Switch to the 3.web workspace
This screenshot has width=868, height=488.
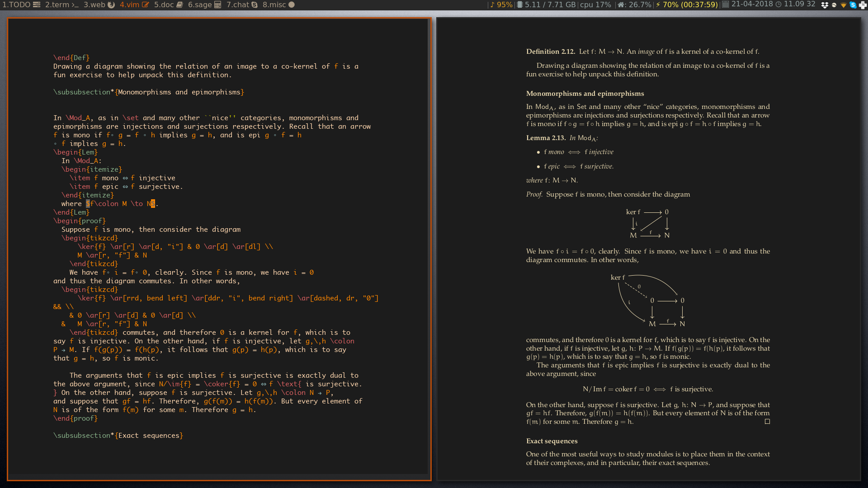click(99, 5)
